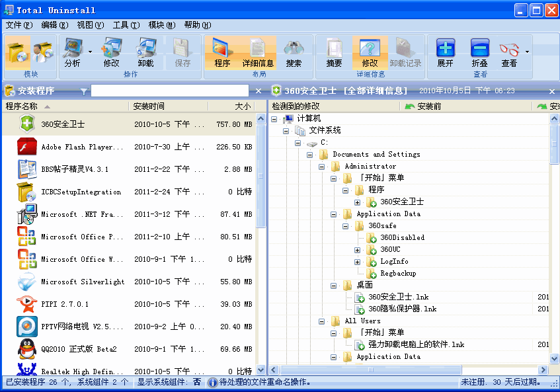This screenshot has width=560, height=392.
Task: Select the 360Disabled folder
Action: (402, 237)
